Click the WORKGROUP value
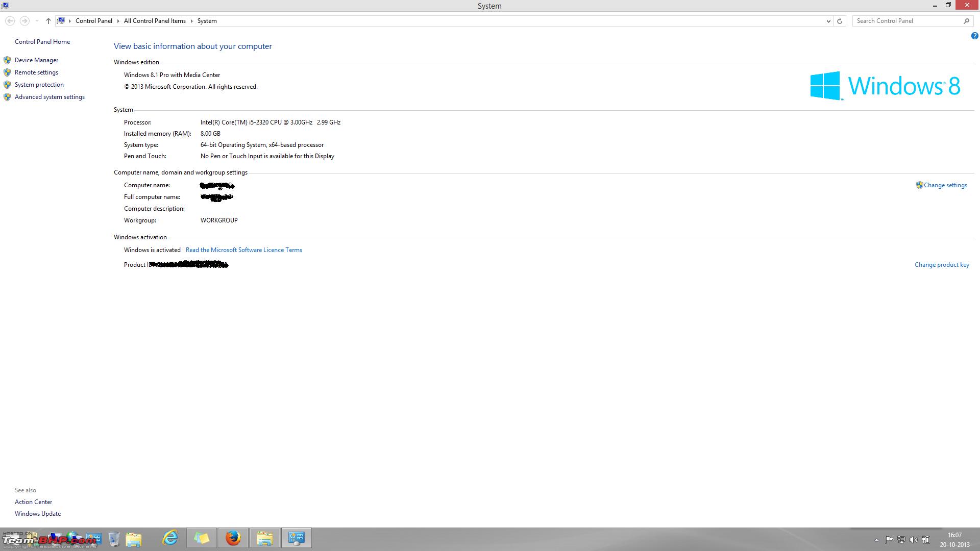Screen dimensions: 980x551 (219, 220)
